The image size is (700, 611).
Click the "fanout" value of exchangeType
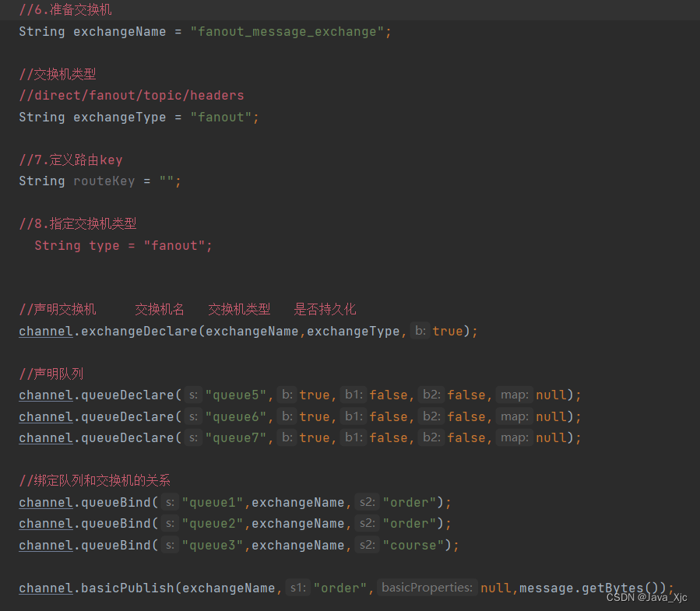[221, 118]
